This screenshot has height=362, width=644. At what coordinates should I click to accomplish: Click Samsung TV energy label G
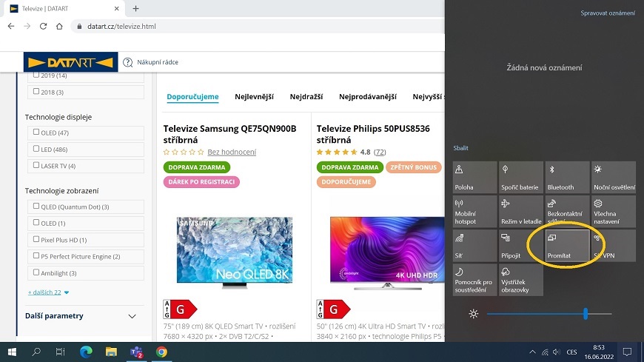180,309
